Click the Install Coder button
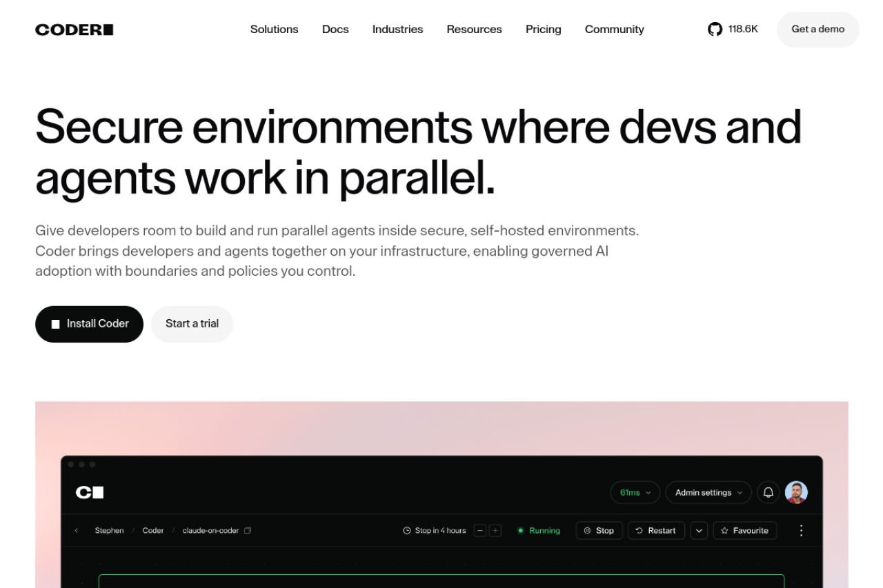The height and width of the screenshot is (588, 883). [x=89, y=324]
